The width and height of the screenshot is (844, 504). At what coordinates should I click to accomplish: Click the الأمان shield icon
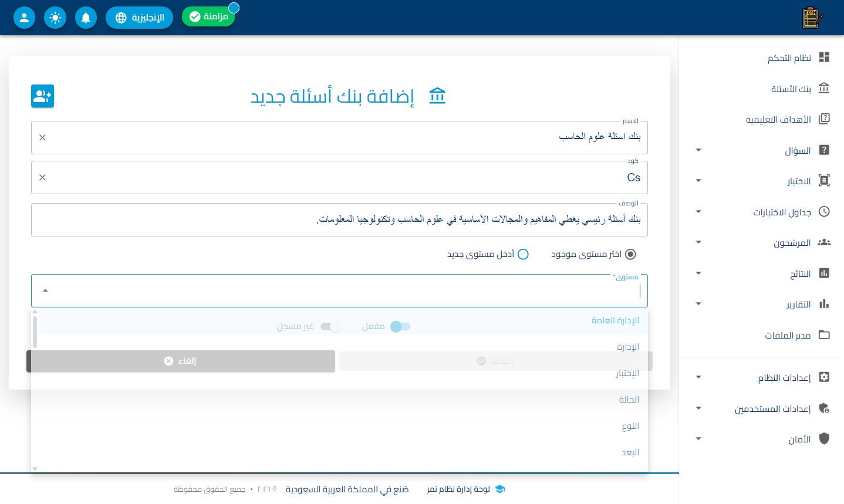(824, 439)
